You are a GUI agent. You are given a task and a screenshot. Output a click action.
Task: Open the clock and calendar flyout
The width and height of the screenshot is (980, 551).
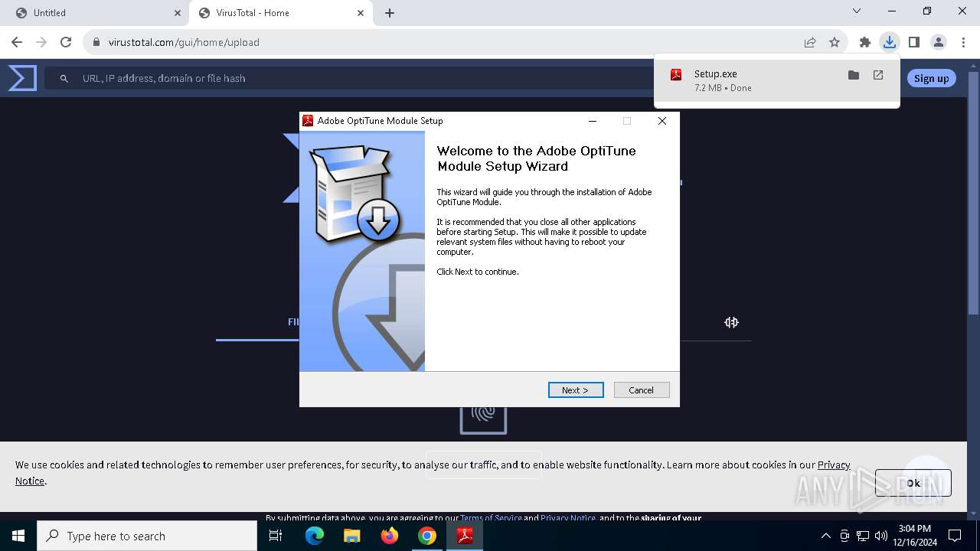tap(915, 536)
